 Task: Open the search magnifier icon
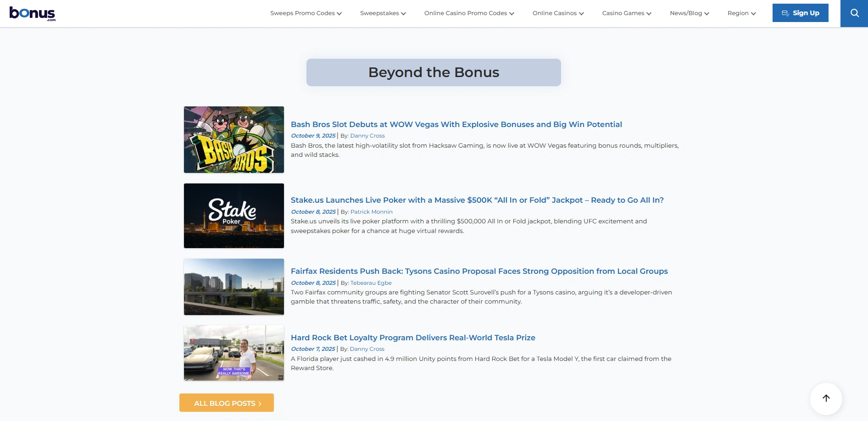(854, 13)
